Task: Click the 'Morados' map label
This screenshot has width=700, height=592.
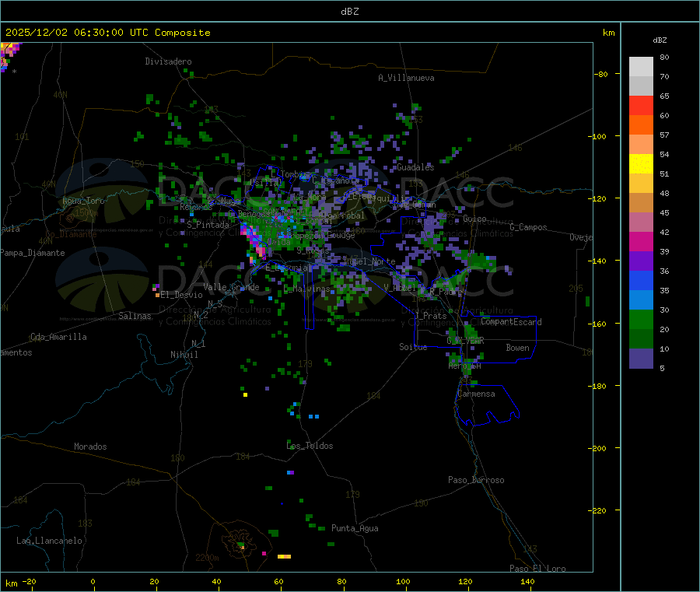Action: (x=90, y=447)
